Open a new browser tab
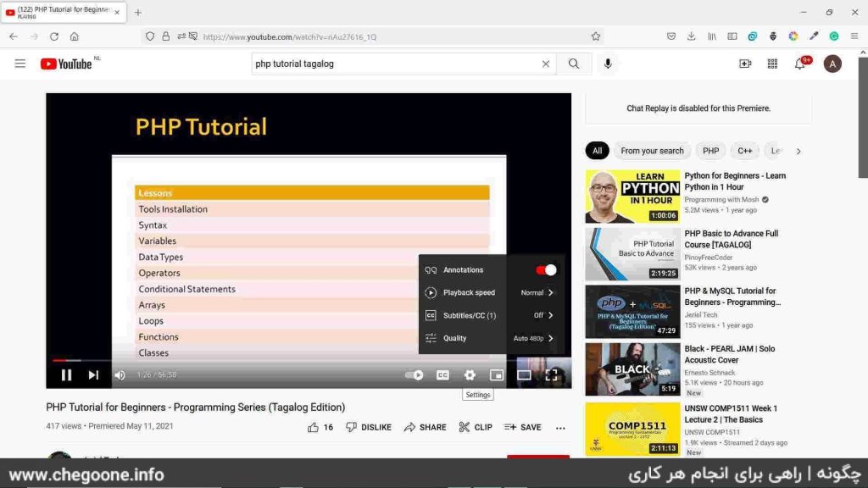 pyautogui.click(x=138, y=12)
